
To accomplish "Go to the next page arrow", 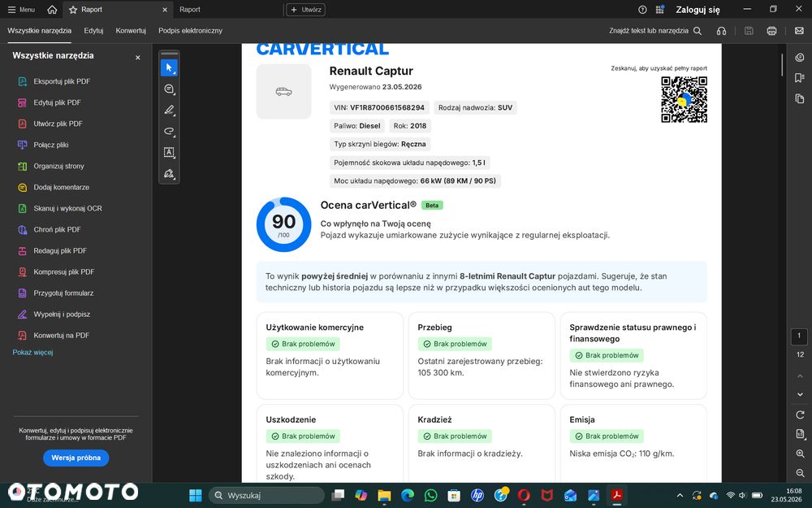I will 800,394.
